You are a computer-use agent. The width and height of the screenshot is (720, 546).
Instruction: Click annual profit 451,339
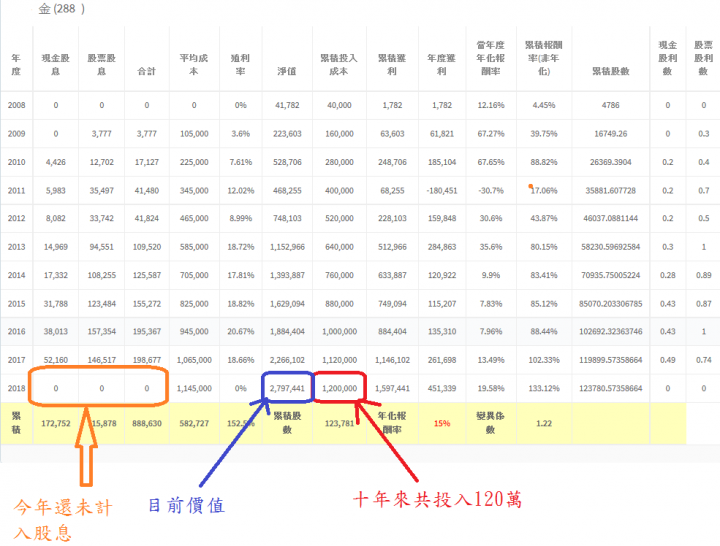(x=442, y=388)
